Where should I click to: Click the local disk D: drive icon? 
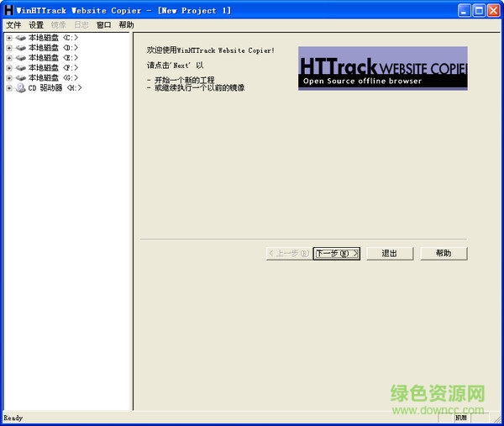click(x=21, y=48)
